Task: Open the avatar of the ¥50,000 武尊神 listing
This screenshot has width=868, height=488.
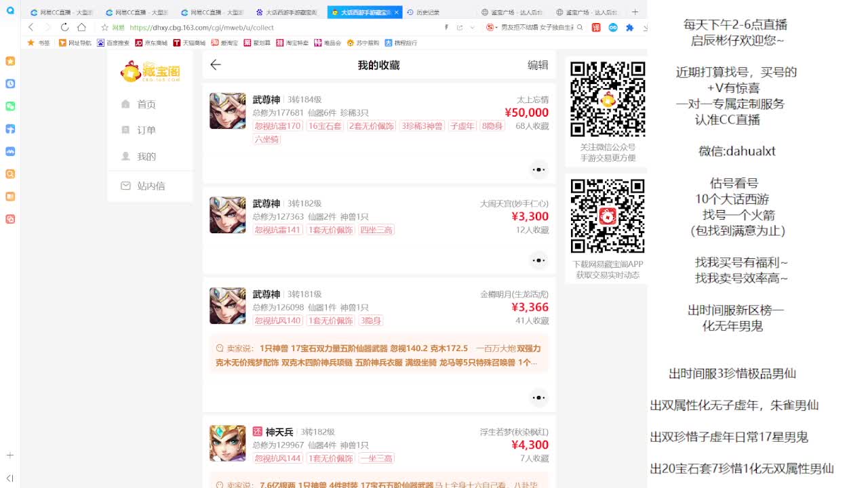Action: coord(228,111)
